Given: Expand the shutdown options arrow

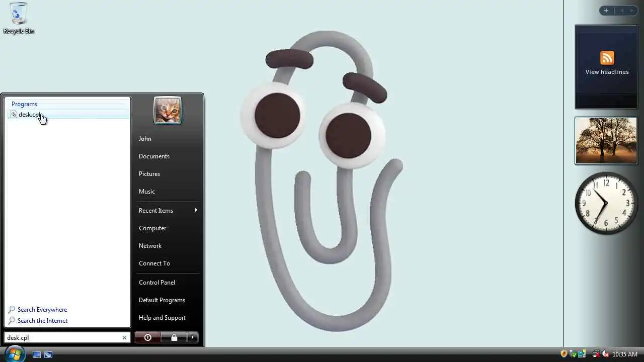Looking at the screenshot, I should (x=193, y=337).
